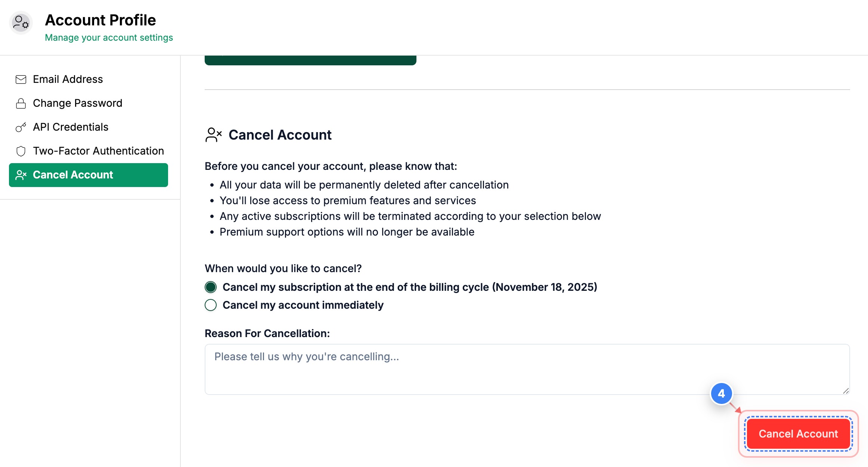Toggle the November 18 cancellation option off
The width and height of the screenshot is (868, 467).
tap(211, 287)
